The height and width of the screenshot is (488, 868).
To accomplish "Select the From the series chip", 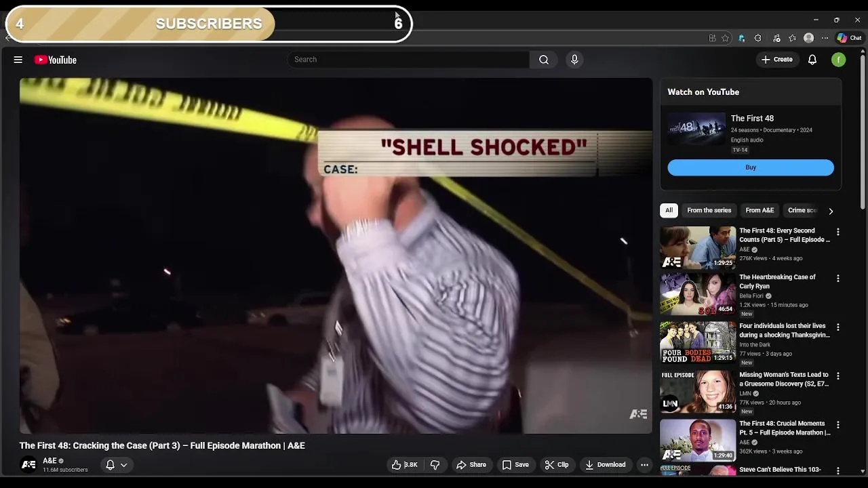I will 709,210.
